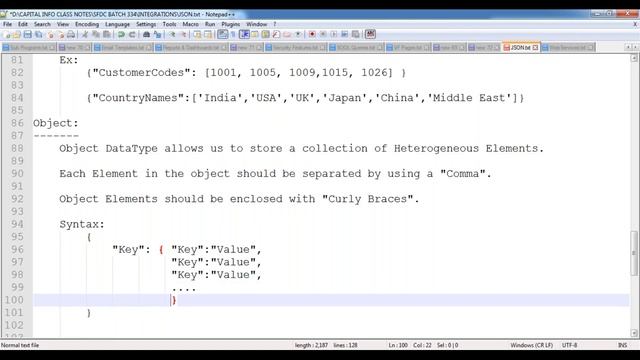Click the Close All toolbar icon
This screenshot has width=640, height=360.
click(61, 34)
